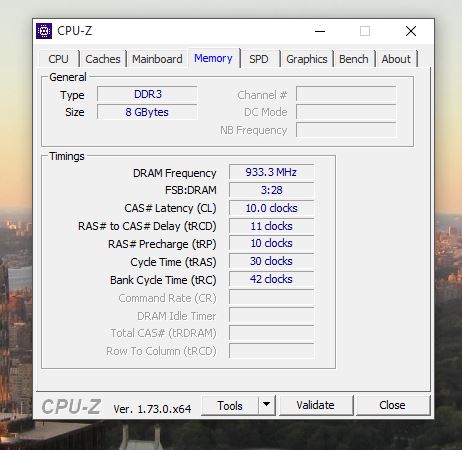Click the empty NB Frequency field
This screenshot has width=462, height=450.
(x=346, y=130)
